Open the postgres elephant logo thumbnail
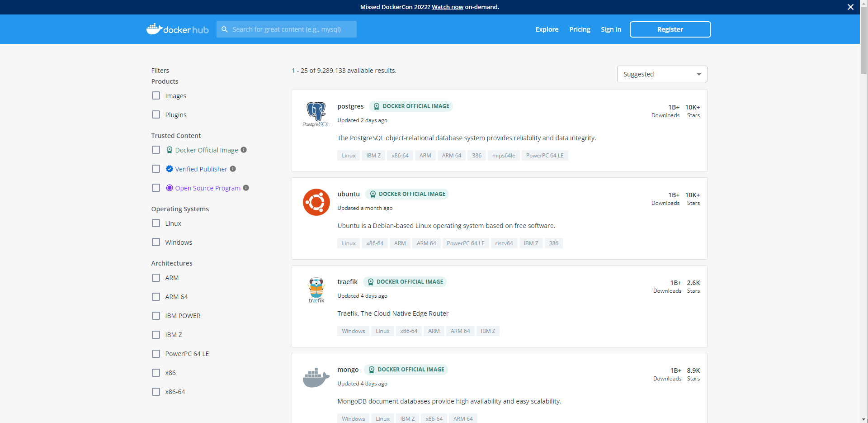The height and width of the screenshot is (423, 868). coord(316,114)
